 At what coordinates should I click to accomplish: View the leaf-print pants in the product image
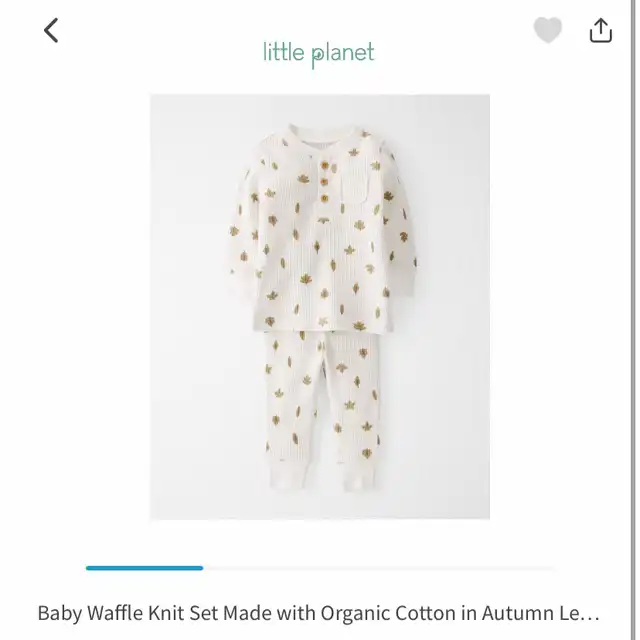[322, 410]
